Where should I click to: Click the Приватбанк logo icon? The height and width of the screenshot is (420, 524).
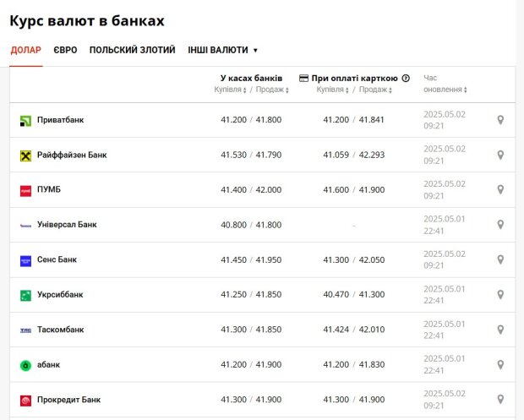(25, 121)
